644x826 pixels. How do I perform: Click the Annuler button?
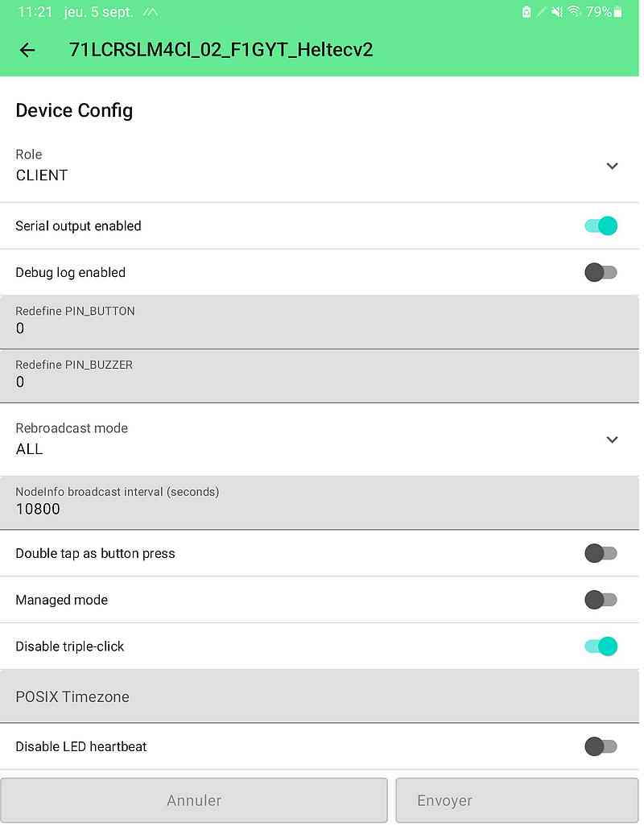194,800
